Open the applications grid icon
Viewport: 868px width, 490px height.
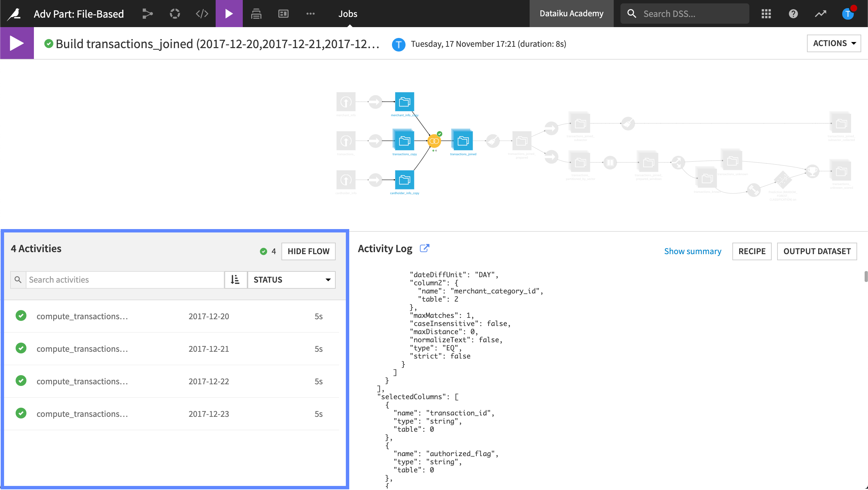coord(766,14)
